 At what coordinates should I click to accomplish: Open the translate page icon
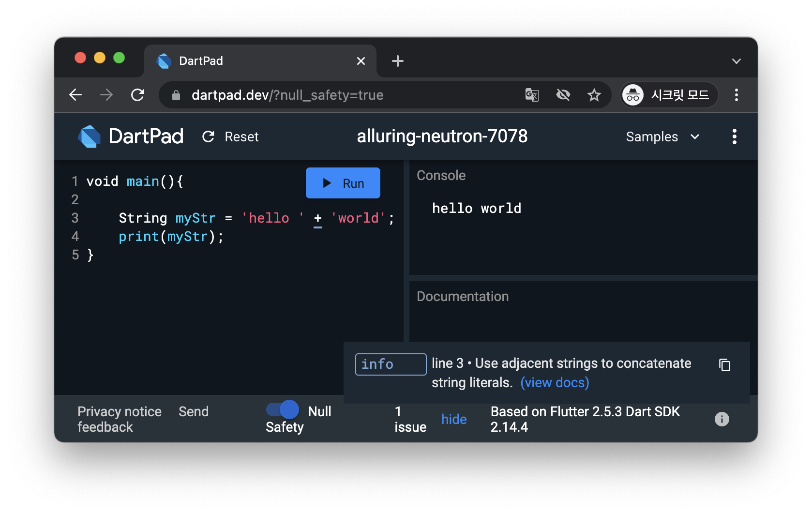point(532,95)
